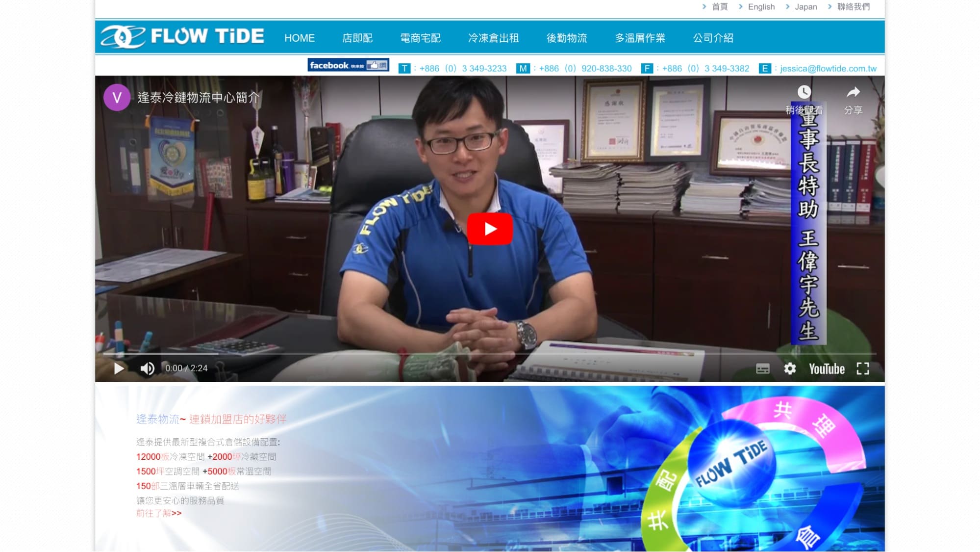980x552 pixels.
Task: Click the Watch later clock icon
Action: (x=804, y=92)
